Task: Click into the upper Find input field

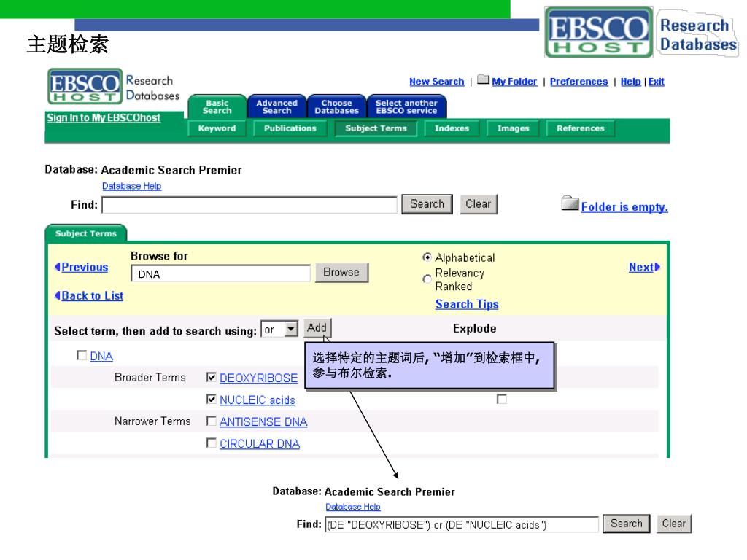Action: pyautogui.click(x=249, y=205)
